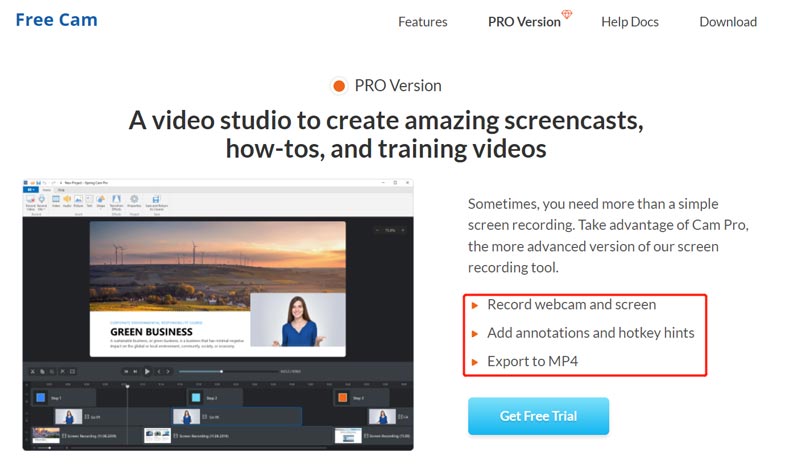The image size is (800, 467).
Task: Click the webcam presenter overlay on canvas
Action: tap(298, 321)
